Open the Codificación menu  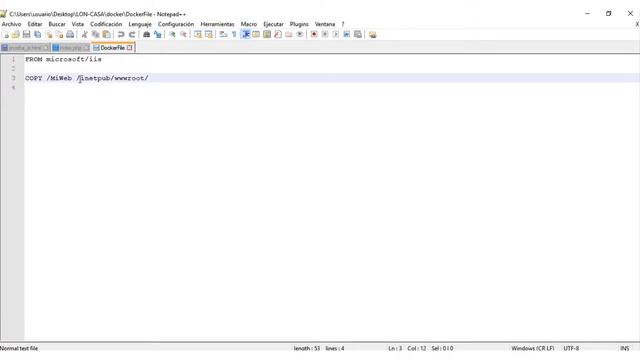click(x=106, y=24)
